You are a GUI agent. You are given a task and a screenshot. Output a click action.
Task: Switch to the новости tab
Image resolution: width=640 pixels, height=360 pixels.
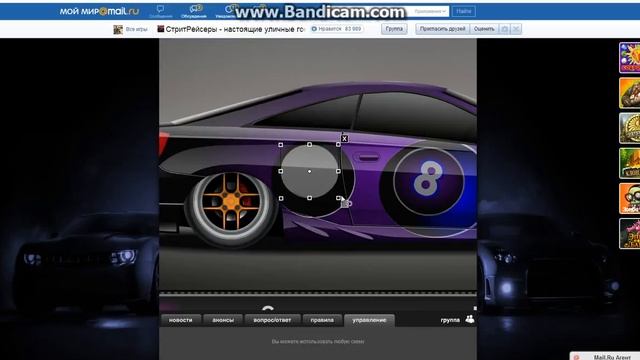tap(180, 320)
